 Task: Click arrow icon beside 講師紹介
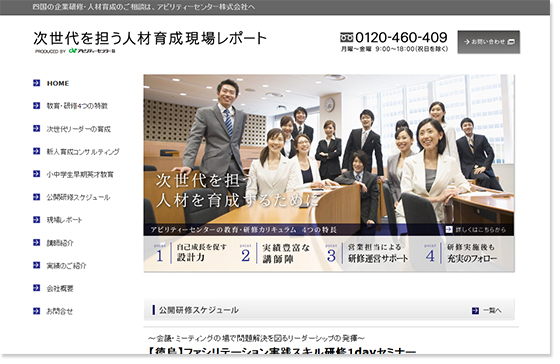click(x=36, y=242)
